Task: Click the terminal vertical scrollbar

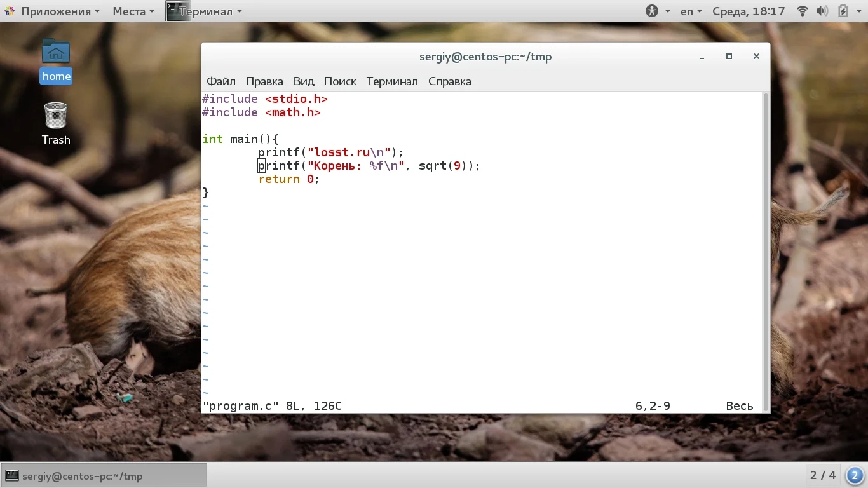Action: (x=765, y=252)
